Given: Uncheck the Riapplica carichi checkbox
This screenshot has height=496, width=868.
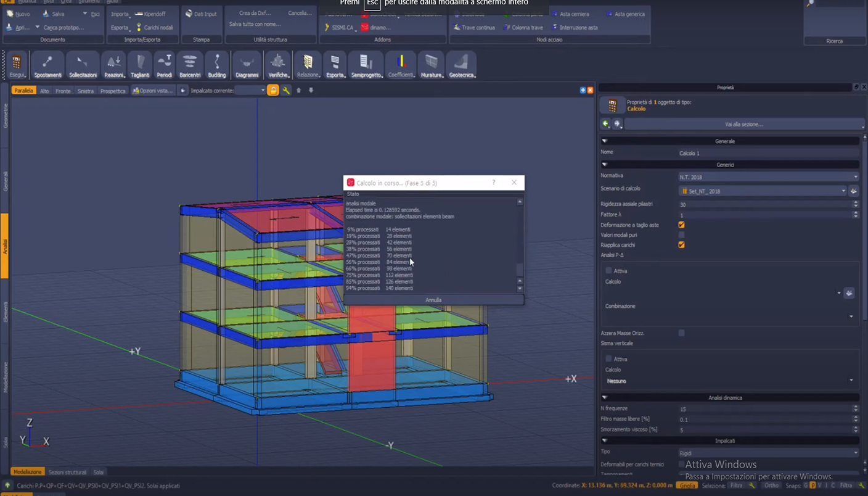Looking at the screenshot, I should [681, 245].
